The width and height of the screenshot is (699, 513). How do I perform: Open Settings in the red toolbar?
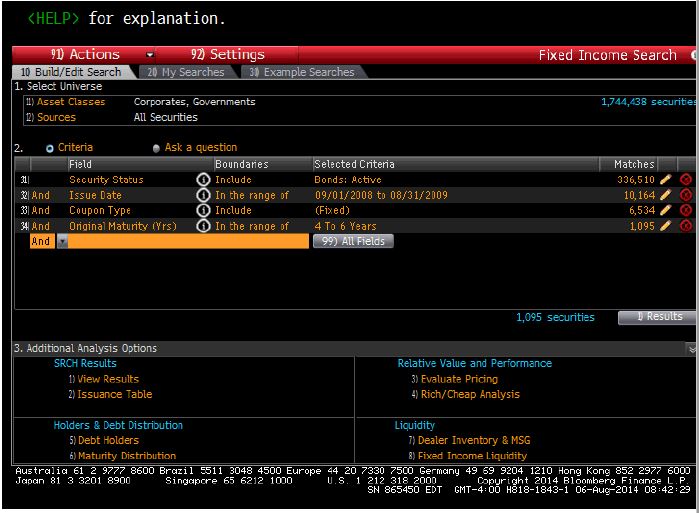(x=228, y=55)
